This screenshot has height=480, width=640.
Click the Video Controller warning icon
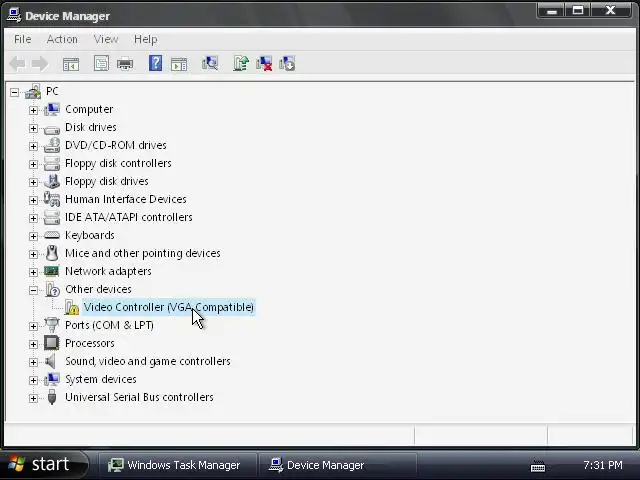tap(71, 307)
